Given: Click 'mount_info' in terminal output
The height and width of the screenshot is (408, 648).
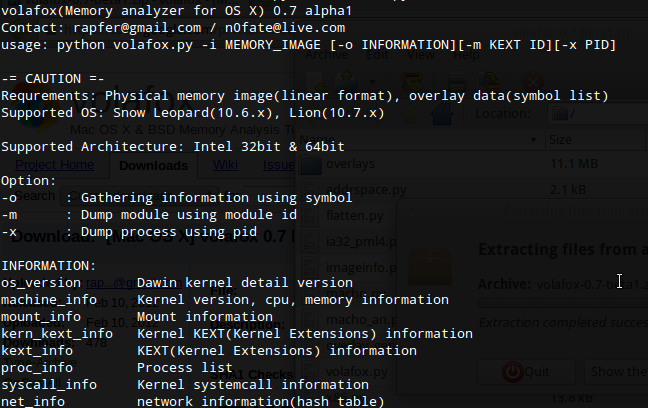Looking at the screenshot, I should coord(41,317).
